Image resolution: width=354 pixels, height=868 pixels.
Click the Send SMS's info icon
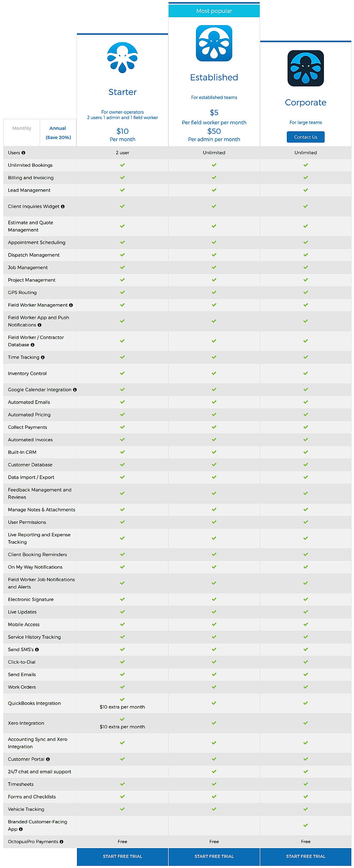click(x=37, y=649)
